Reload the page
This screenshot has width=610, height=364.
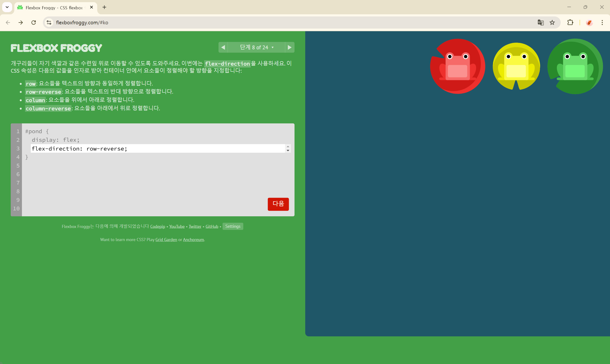click(34, 23)
